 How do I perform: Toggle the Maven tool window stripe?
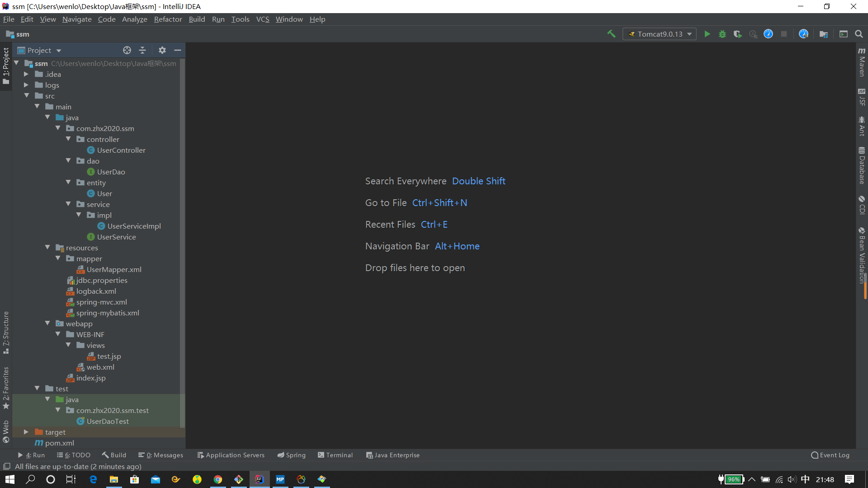tap(862, 62)
